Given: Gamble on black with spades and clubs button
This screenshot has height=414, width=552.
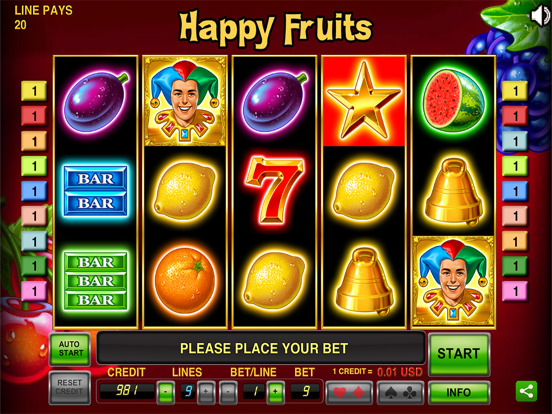Looking at the screenshot, I should coord(400,393).
